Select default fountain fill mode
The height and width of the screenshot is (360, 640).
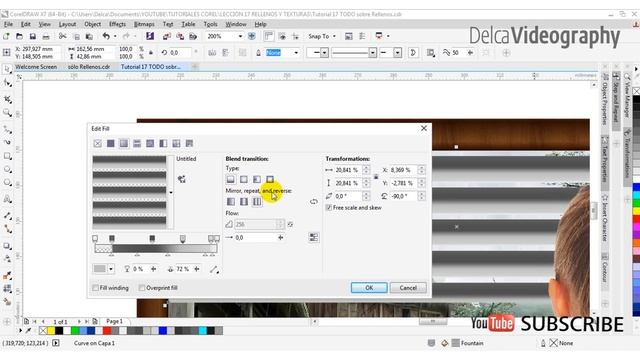(x=231, y=202)
